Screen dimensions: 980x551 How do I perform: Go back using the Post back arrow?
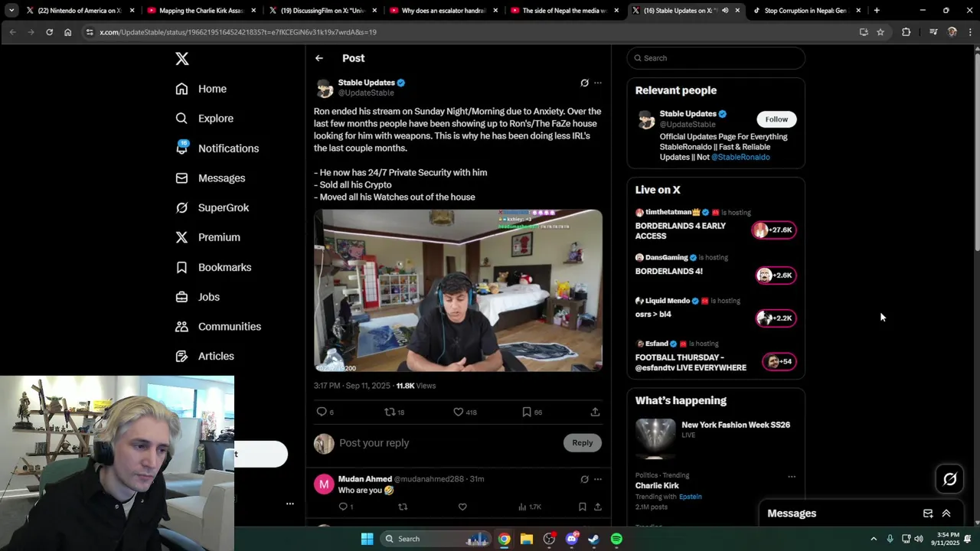click(319, 58)
